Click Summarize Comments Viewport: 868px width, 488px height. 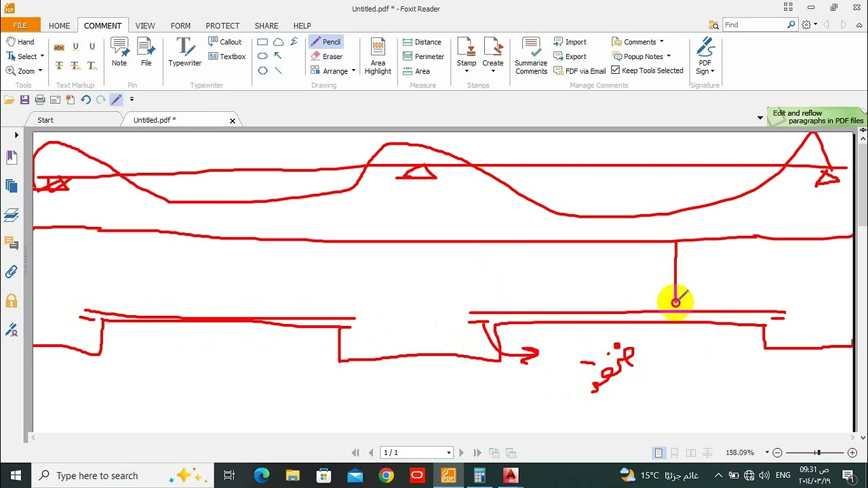[x=531, y=56]
